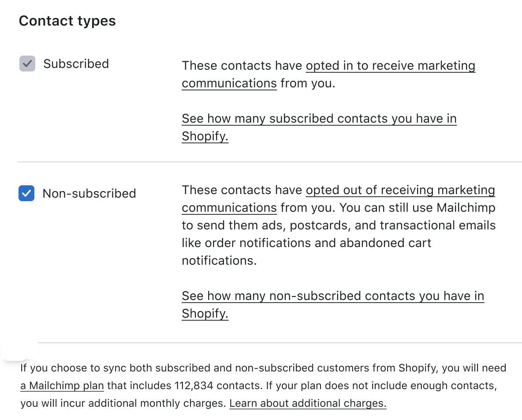
Task: Click opted out of receiving marketing communications
Action: pos(400,190)
